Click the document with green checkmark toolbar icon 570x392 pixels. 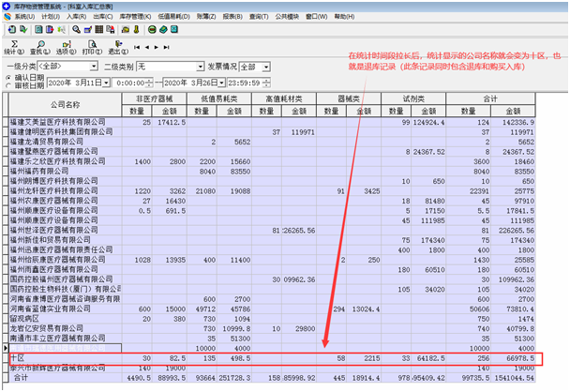pyautogui.click(x=23, y=29)
